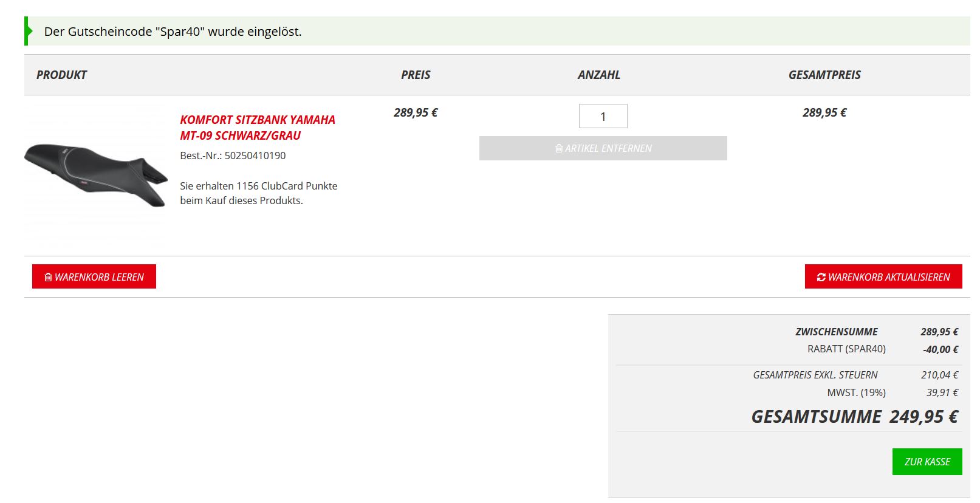
Task: Click the PREIS column header
Action: pyautogui.click(x=416, y=75)
